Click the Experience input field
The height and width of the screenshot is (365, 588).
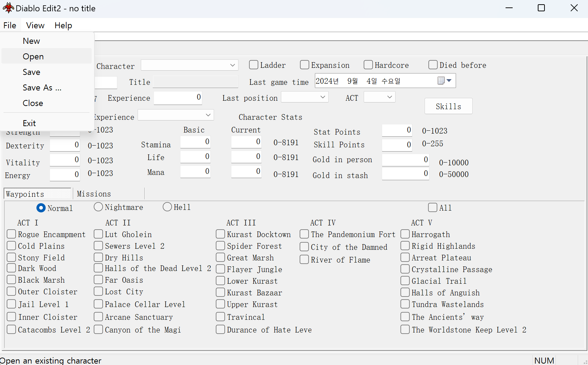(x=178, y=98)
